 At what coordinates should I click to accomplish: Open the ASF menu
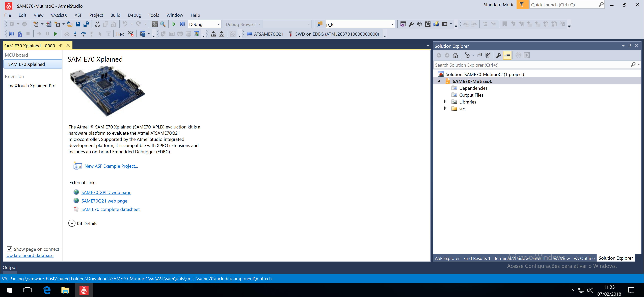click(x=78, y=15)
